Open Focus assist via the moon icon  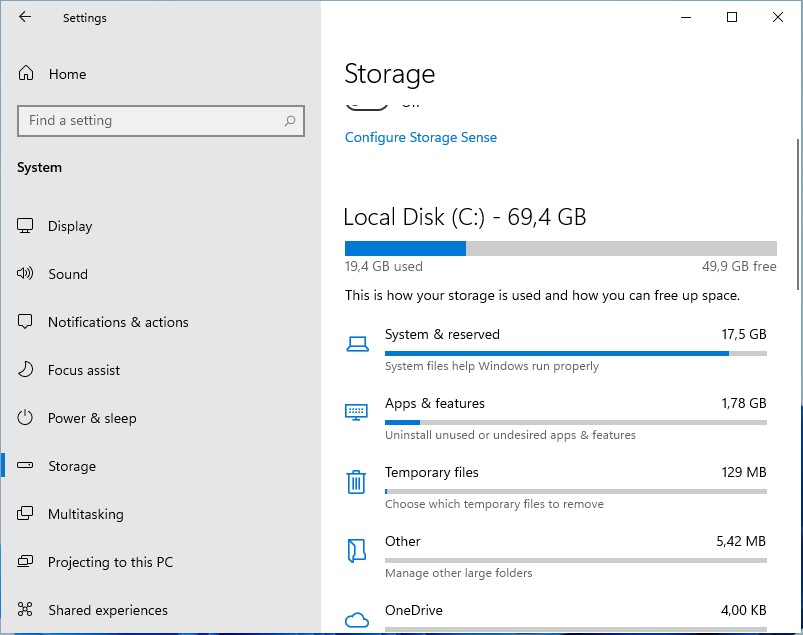[24, 370]
